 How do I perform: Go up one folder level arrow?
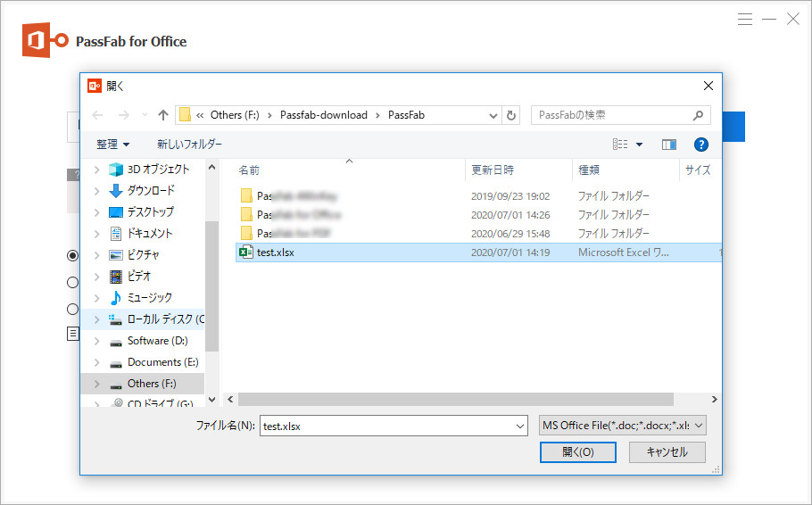(163, 115)
